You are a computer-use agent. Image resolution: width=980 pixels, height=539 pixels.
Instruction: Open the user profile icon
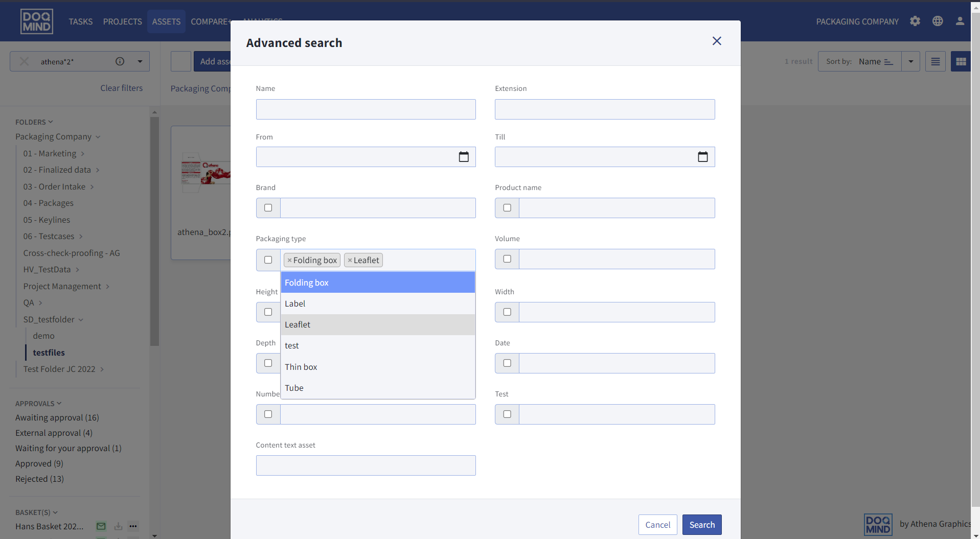960,21
